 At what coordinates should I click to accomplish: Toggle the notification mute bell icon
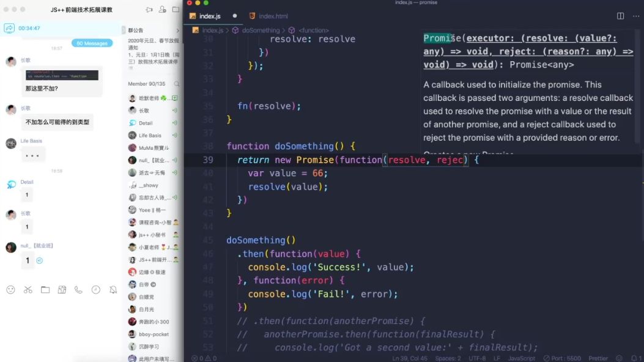pyautogui.click(x=113, y=290)
